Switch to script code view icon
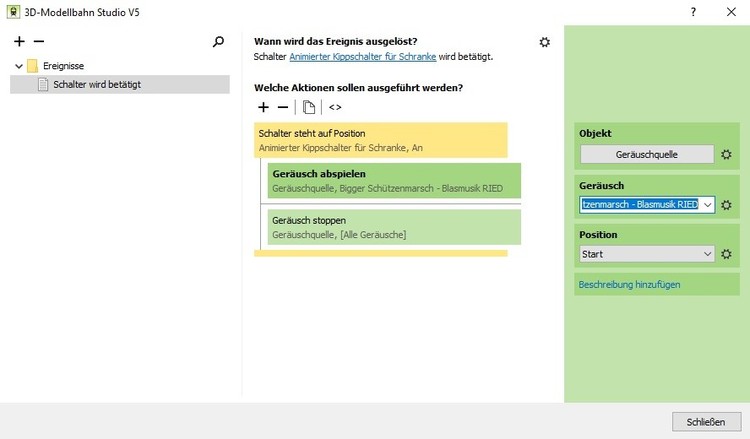Screen dimensions: 750x439 [335, 107]
